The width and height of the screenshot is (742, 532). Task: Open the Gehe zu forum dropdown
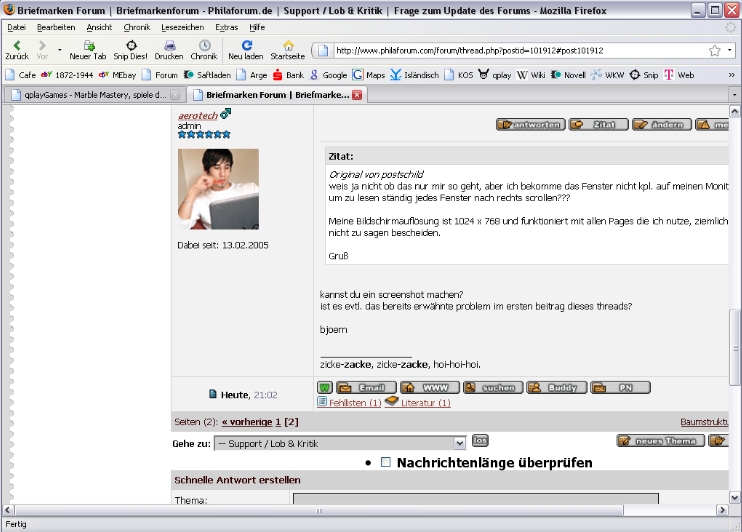click(x=340, y=442)
